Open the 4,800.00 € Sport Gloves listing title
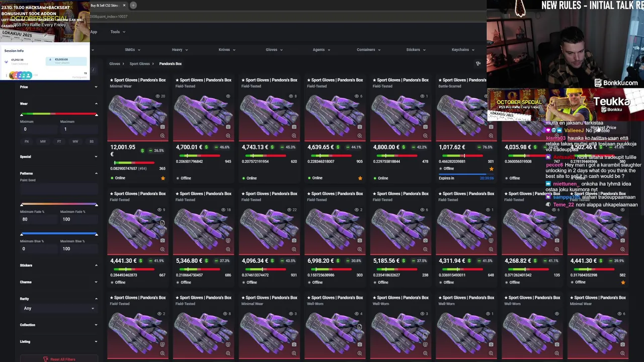This screenshot has height=362, width=644. coord(400,80)
